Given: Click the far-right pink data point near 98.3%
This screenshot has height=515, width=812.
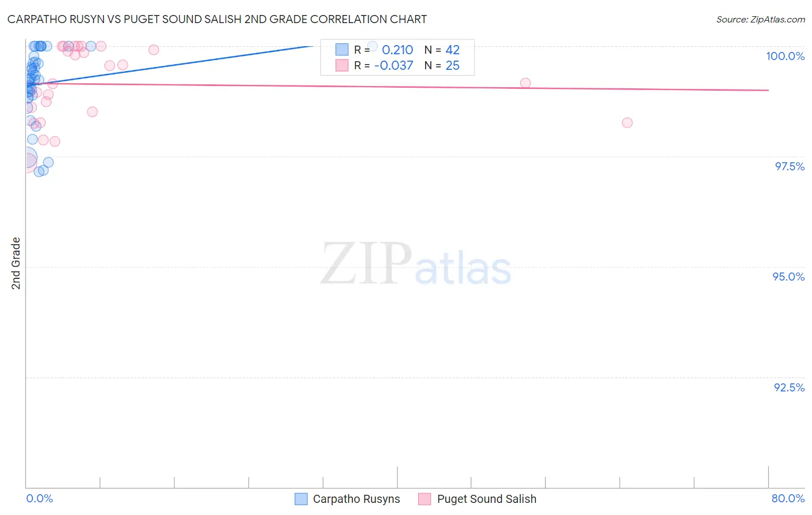Looking at the screenshot, I should [x=627, y=122].
